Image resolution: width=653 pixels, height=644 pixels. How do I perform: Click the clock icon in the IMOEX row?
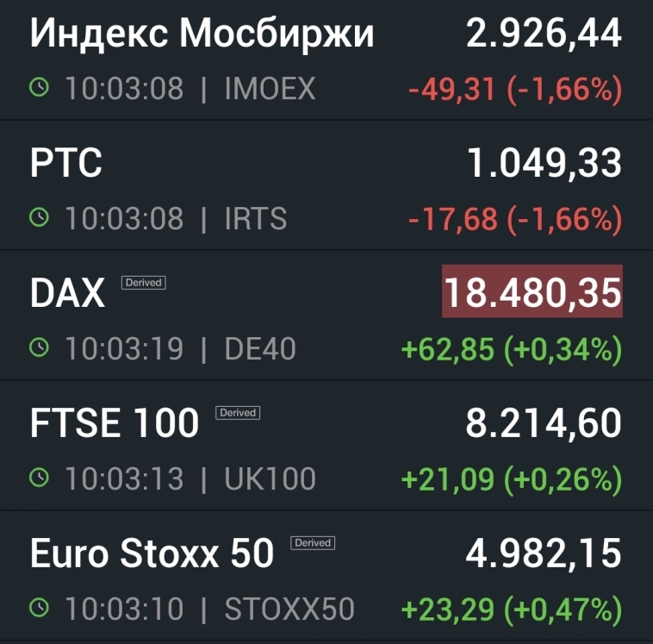click(x=40, y=88)
